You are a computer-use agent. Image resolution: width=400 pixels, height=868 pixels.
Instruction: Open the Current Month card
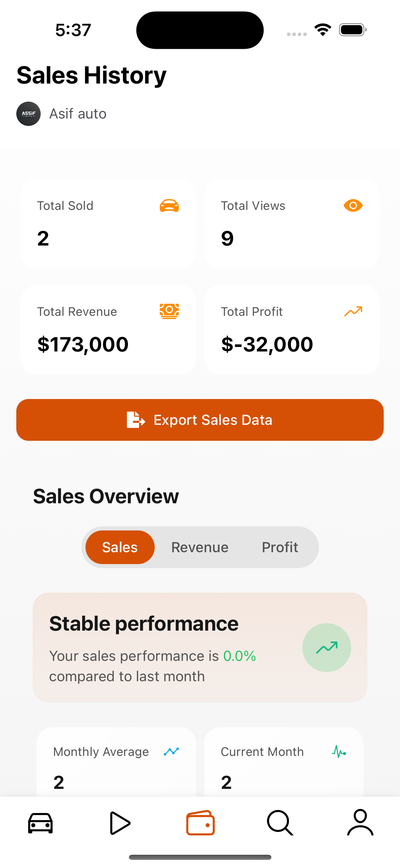pos(284,762)
